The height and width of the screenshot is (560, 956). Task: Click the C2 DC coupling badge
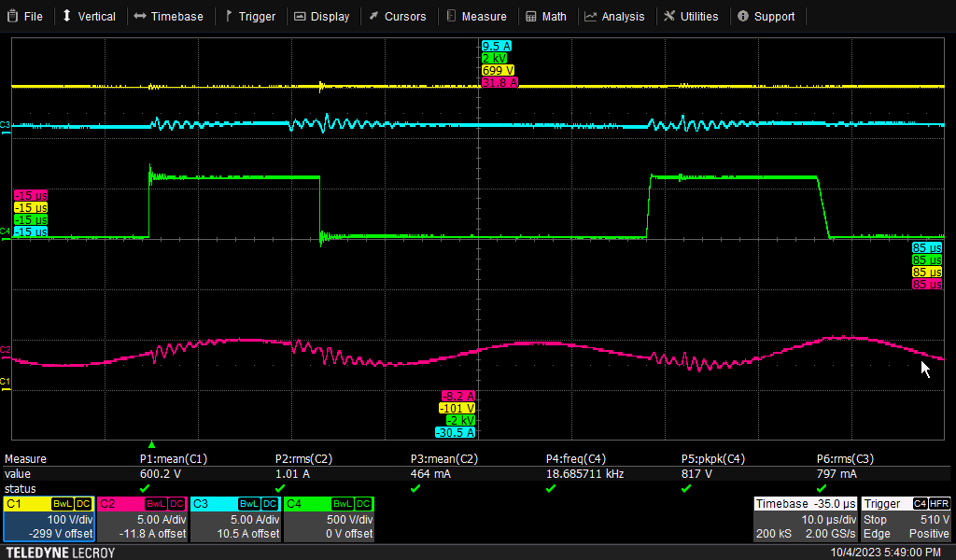coord(176,504)
